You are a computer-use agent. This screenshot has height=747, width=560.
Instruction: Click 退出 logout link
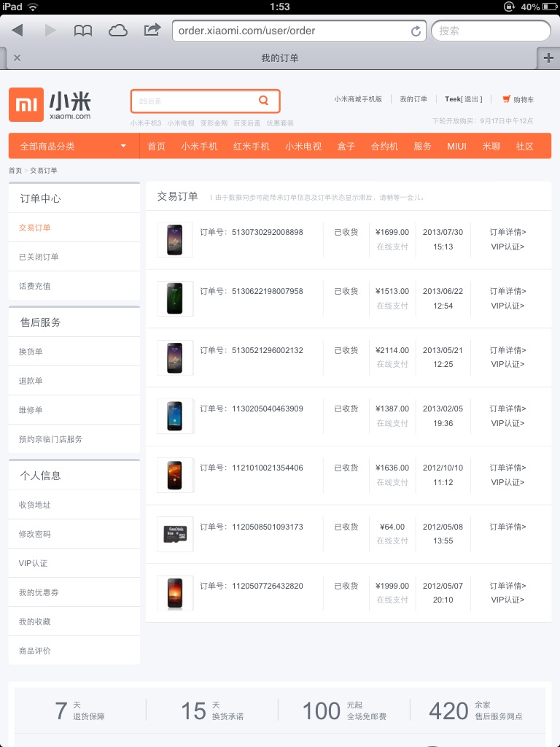[472, 99]
